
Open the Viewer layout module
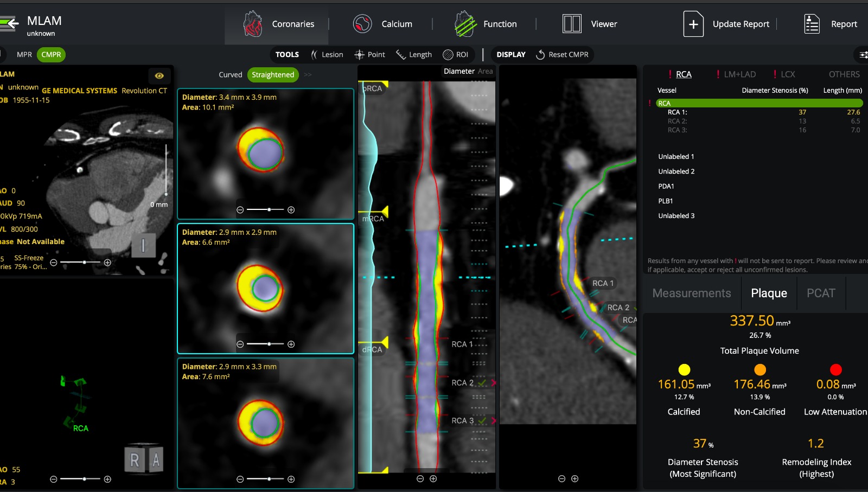[590, 24]
